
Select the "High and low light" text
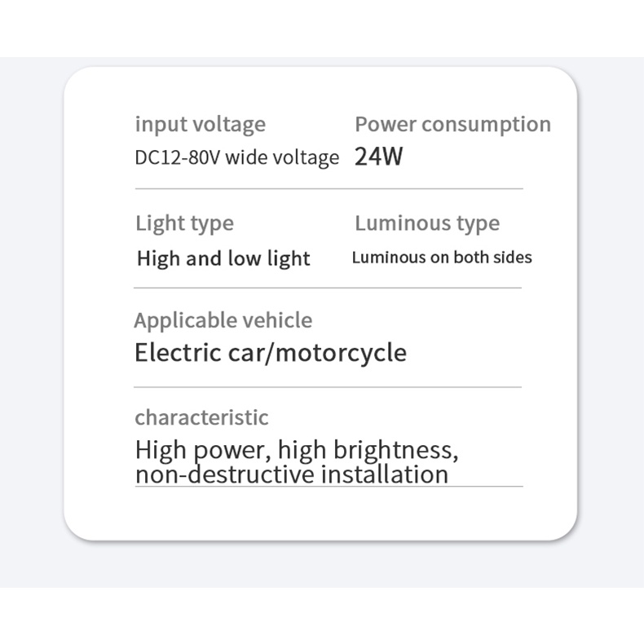coord(223,258)
